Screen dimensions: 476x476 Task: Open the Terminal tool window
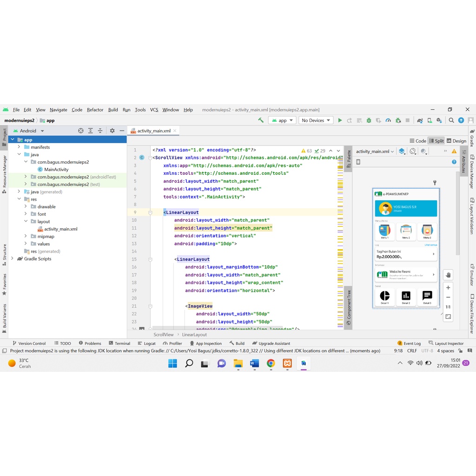[119, 343]
